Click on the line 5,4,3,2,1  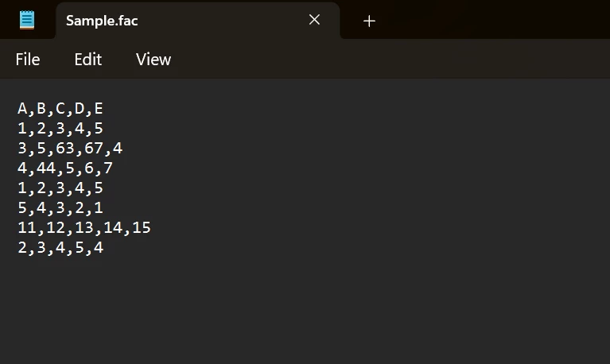[x=60, y=207]
